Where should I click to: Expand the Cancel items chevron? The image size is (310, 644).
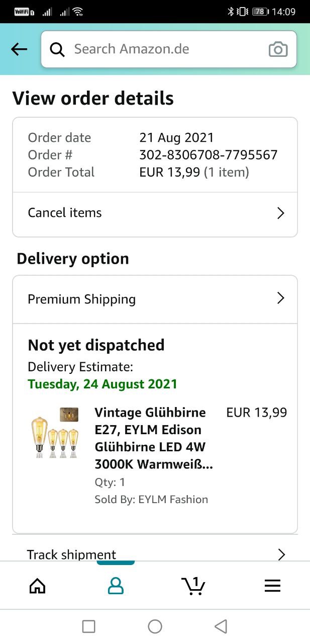pos(281,213)
